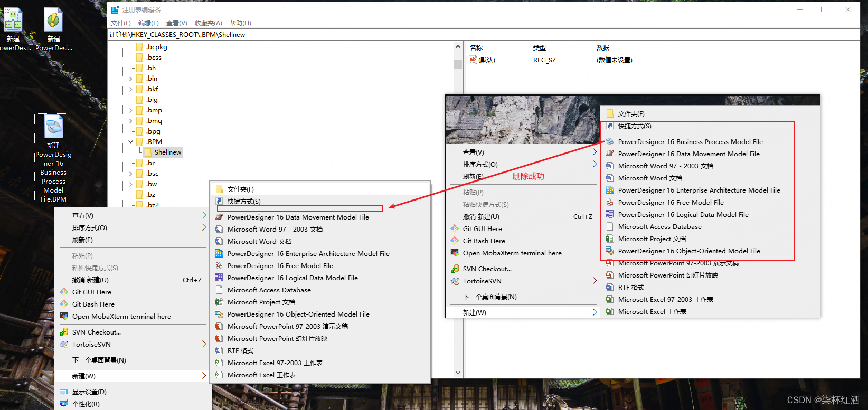Select the PowerDesigner Business Process BPM desktop file
Image resolution: width=868 pixels, height=410 pixels.
(x=53, y=159)
